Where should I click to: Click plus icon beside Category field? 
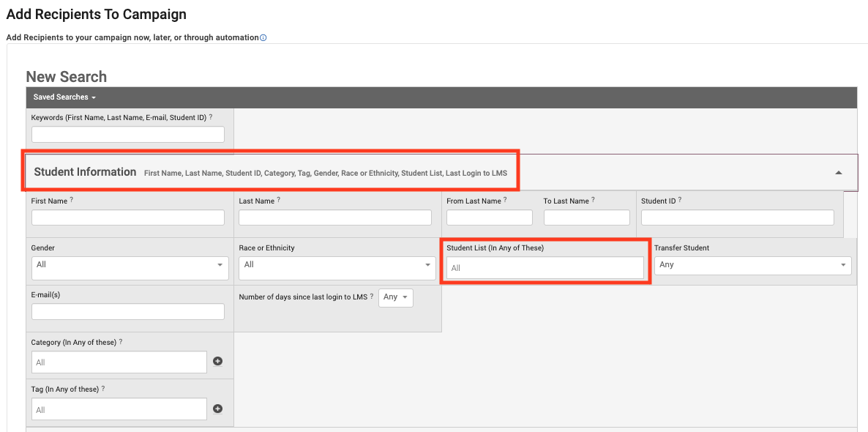[217, 361]
